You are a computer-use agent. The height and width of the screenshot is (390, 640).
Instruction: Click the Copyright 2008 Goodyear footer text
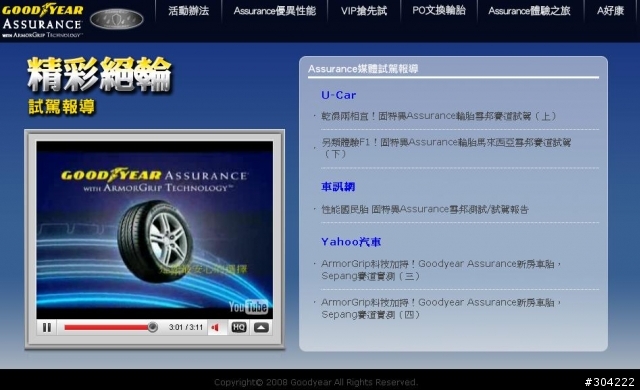[316, 382]
